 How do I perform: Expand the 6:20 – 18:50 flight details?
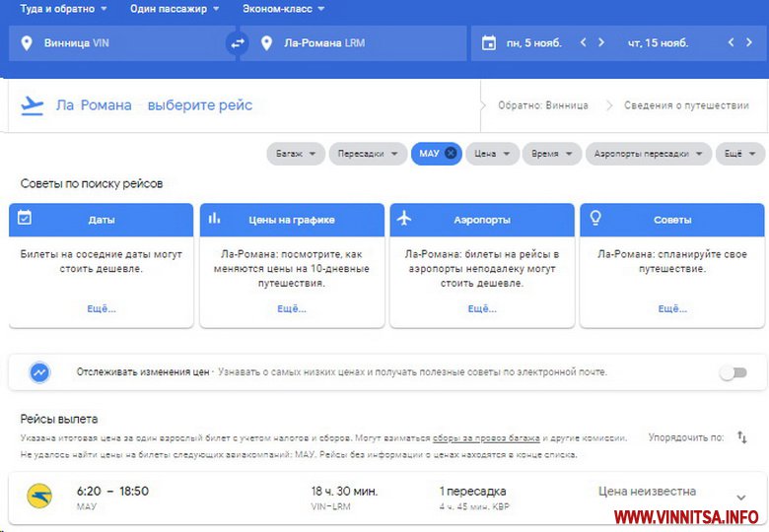[x=741, y=498]
